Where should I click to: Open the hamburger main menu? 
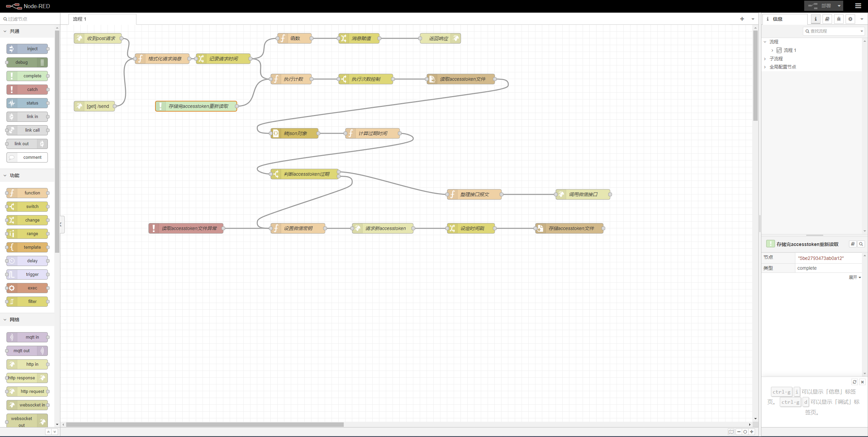pos(858,6)
